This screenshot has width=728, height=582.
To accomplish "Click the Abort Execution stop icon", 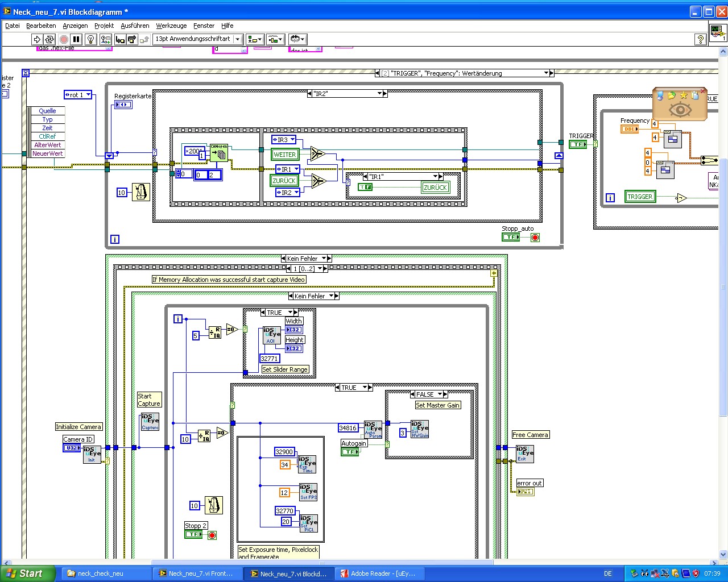I will click(64, 39).
